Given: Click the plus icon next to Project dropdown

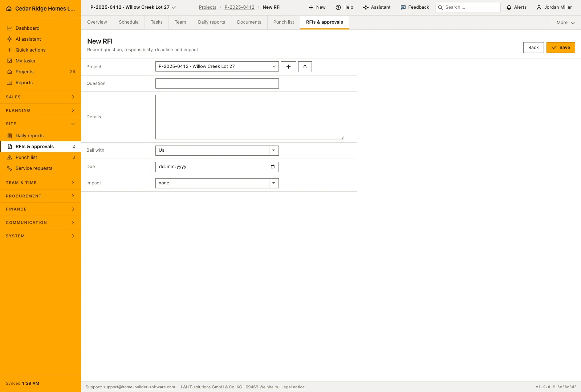Looking at the screenshot, I should (288, 67).
